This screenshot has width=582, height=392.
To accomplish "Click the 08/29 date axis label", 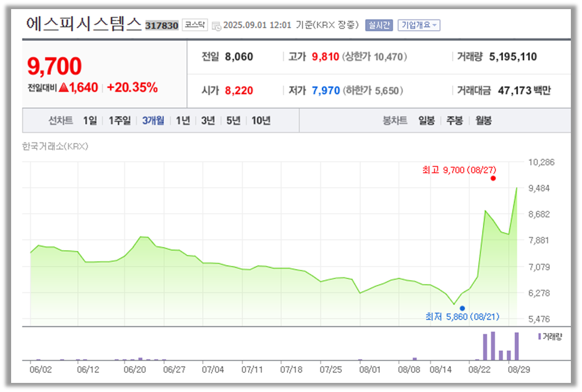I will pos(519,369).
